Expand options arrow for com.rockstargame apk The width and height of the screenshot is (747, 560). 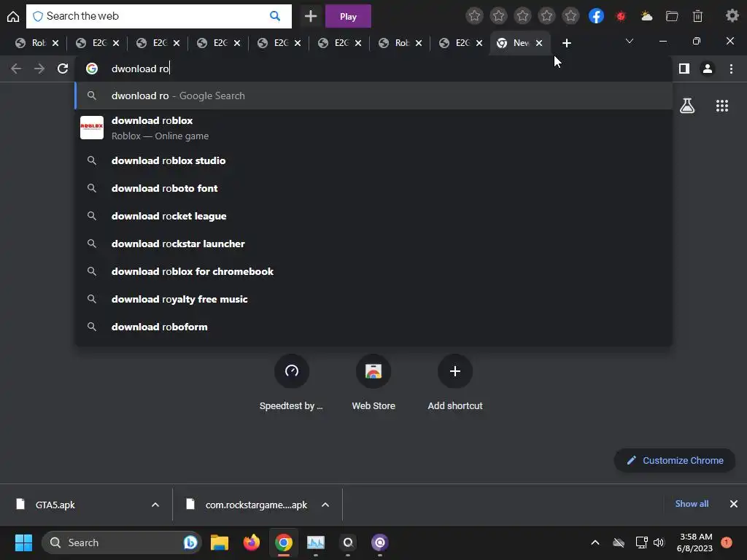coord(325,505)
